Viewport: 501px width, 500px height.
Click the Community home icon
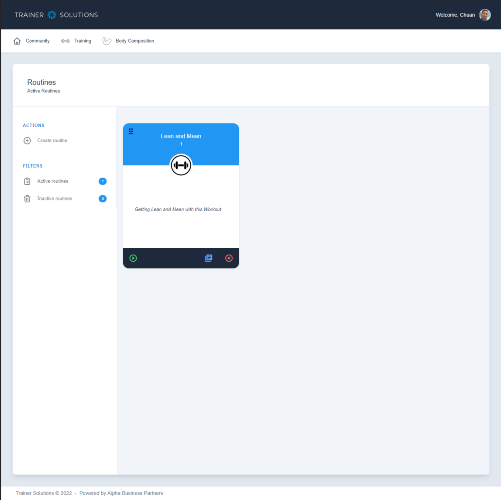(17, 41)
